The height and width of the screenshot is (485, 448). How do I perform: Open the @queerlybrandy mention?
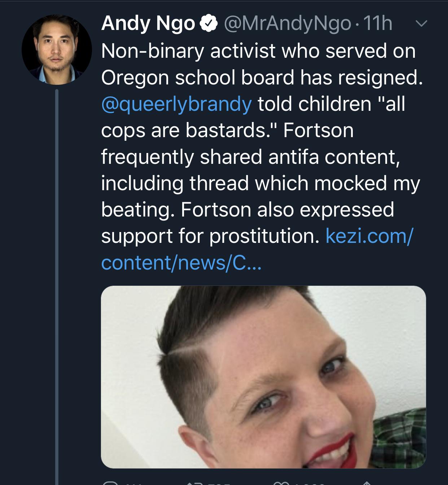(176, 104)
